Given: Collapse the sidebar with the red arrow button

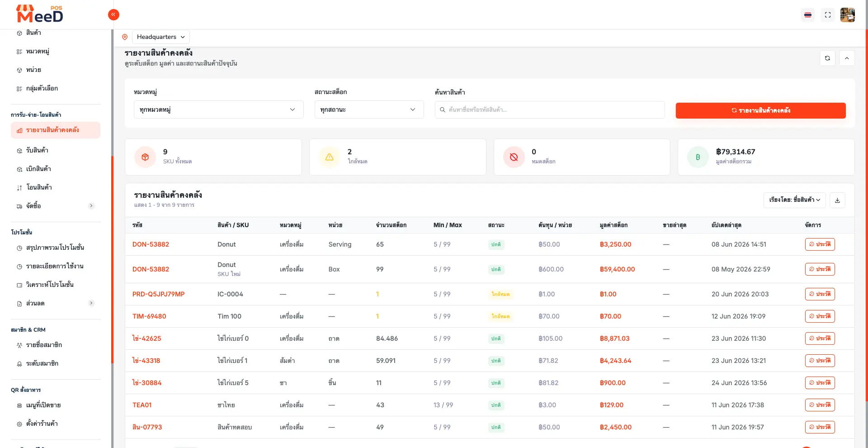Looking at the screenshot, I should 113,14.
